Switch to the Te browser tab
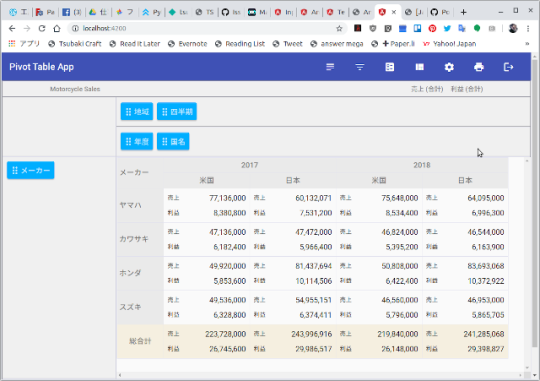 coord(336,12)
